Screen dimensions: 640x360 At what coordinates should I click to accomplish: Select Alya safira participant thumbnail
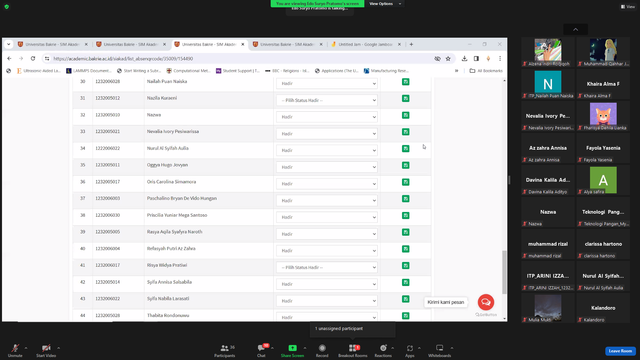[x=603, y=180]
